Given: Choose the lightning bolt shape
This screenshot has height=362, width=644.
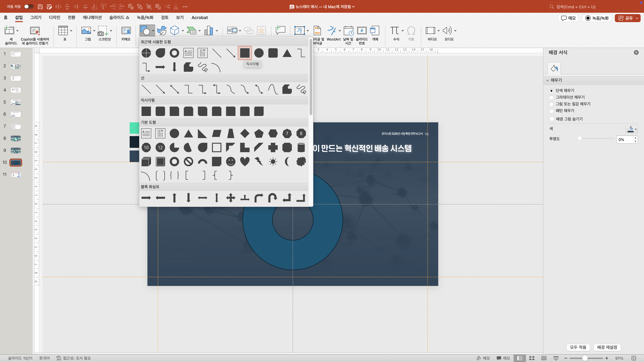Looking at the screenshot, I should (x=259, y=161).
